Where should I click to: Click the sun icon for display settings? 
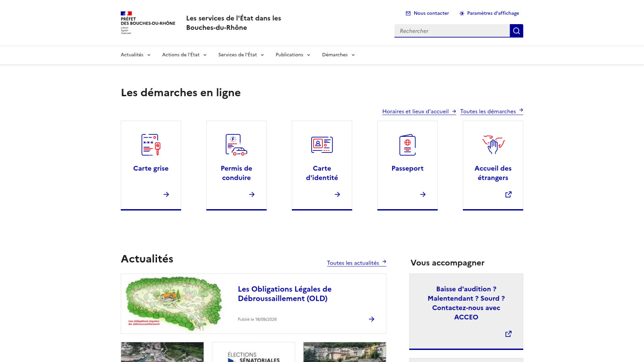(462, 13)
